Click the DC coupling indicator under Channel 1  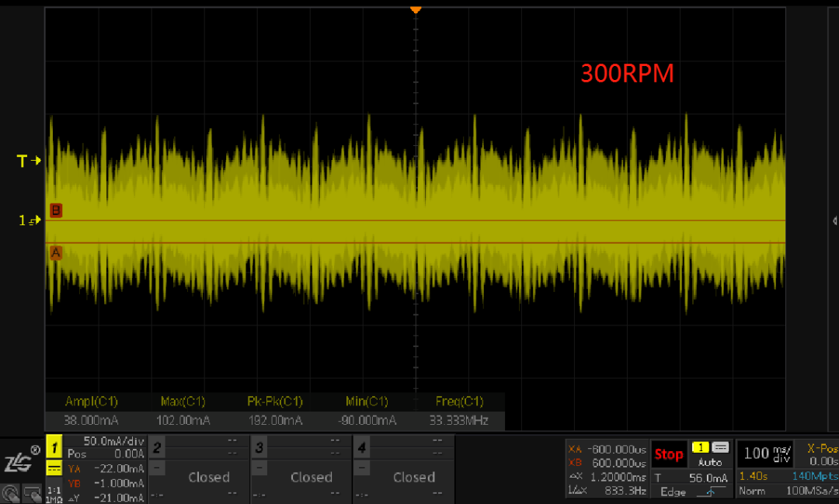click(53, 468)
